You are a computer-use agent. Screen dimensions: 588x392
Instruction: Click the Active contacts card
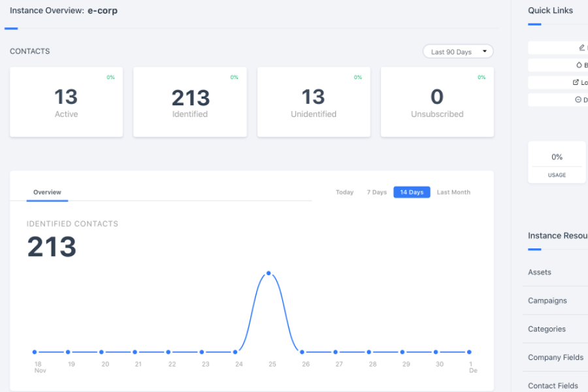[x=66, y=102]
